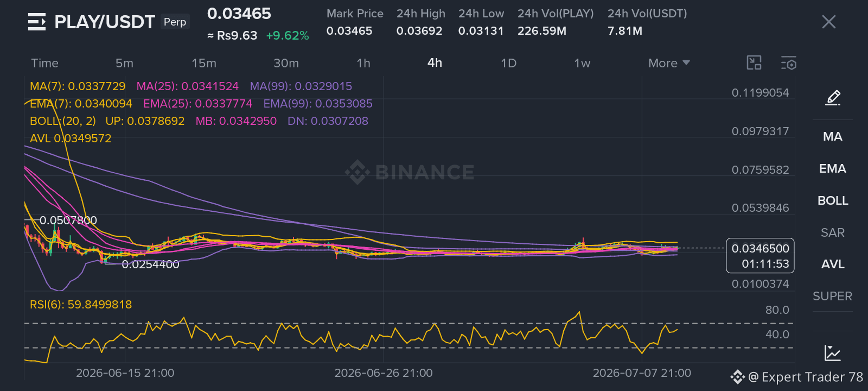Select the pencil drawing tool icon
The height and width of the screenshot is (391, 868).
(833, 98)
